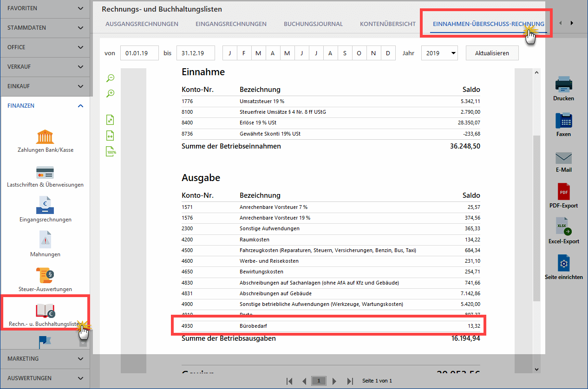Select the Einnahmen-Überschuss-Rechnung tab
588x389 pixels.
(489, 24)
